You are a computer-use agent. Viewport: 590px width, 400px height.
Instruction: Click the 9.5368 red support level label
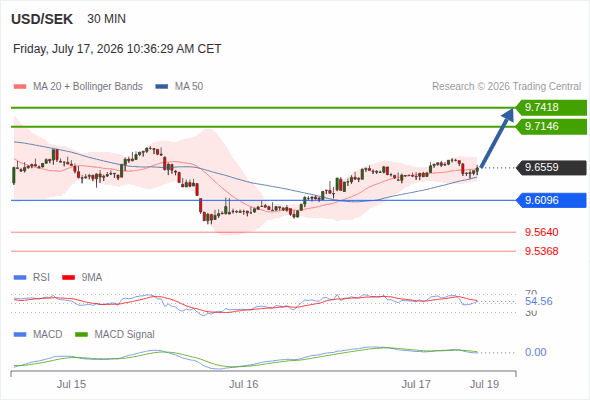[541, 251]
